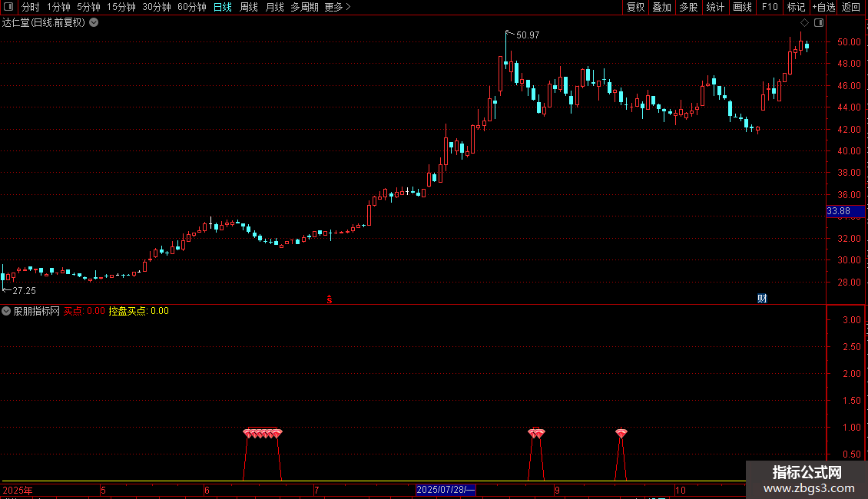Screen dimensions: 868x499
Task: Click the 控盘买点: 0.00 indicator value
Action: (x=138, y=311)
